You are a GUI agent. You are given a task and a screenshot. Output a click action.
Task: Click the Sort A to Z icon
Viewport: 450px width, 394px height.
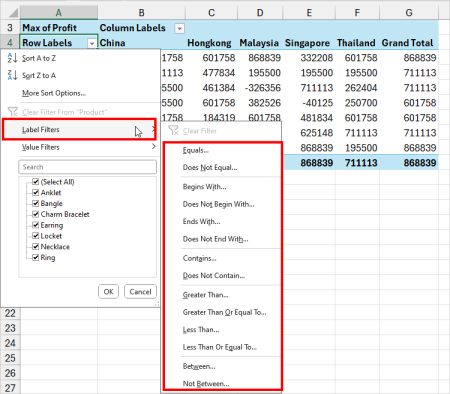click(x=12, y=58)
